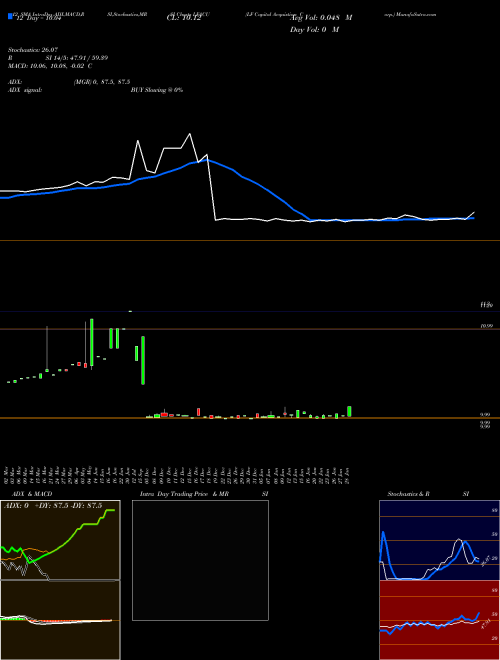Viewport: 500px width, 660px height.
Task: Click the 'Day Vol: 0 M' label
Action: [x=314, y=30]
